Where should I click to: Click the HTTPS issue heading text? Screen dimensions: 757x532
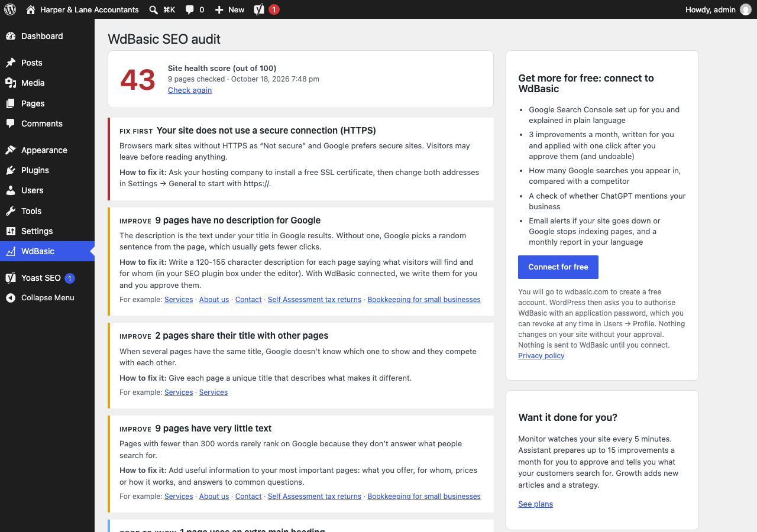click(x=266, y=131)
